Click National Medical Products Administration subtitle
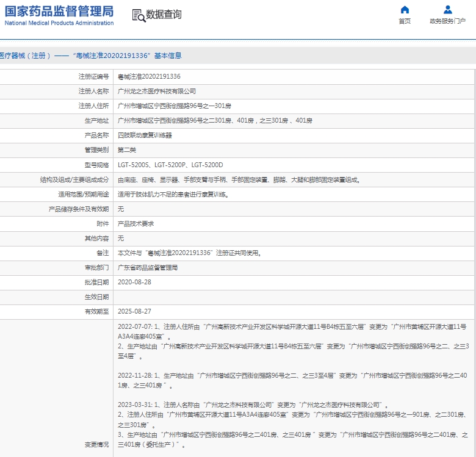This screenshot has width=476, height=457. [x=59, y=23]
